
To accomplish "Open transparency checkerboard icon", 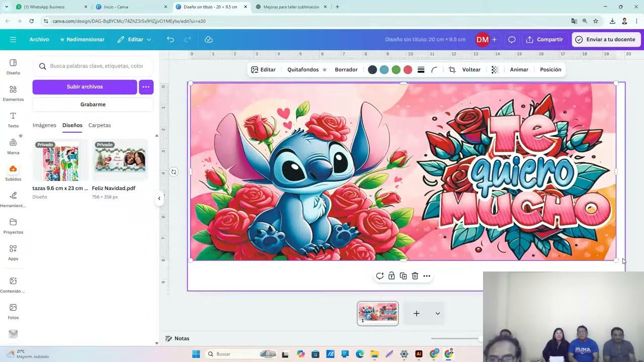I will (495, 70).
